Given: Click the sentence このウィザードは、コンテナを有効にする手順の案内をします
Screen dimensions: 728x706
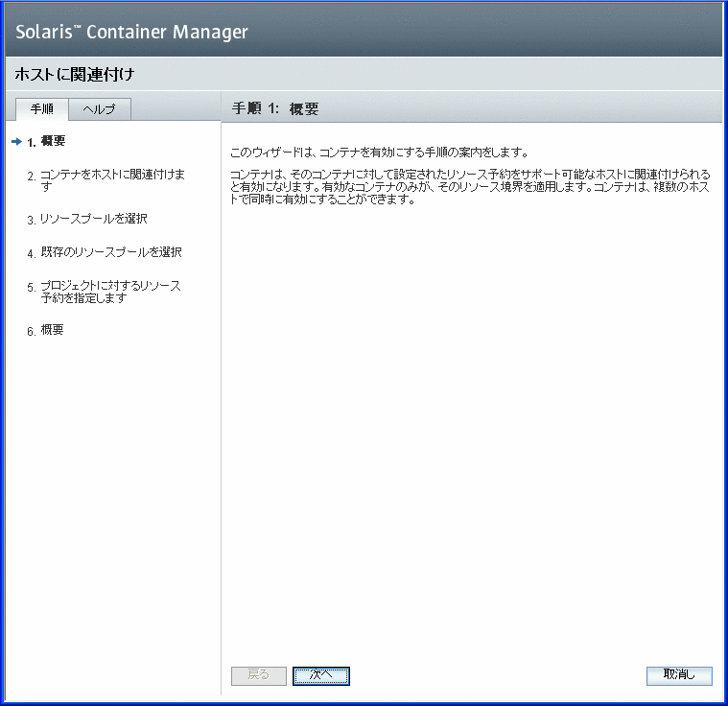Looking at the screenshot, I should coord(379,153).
